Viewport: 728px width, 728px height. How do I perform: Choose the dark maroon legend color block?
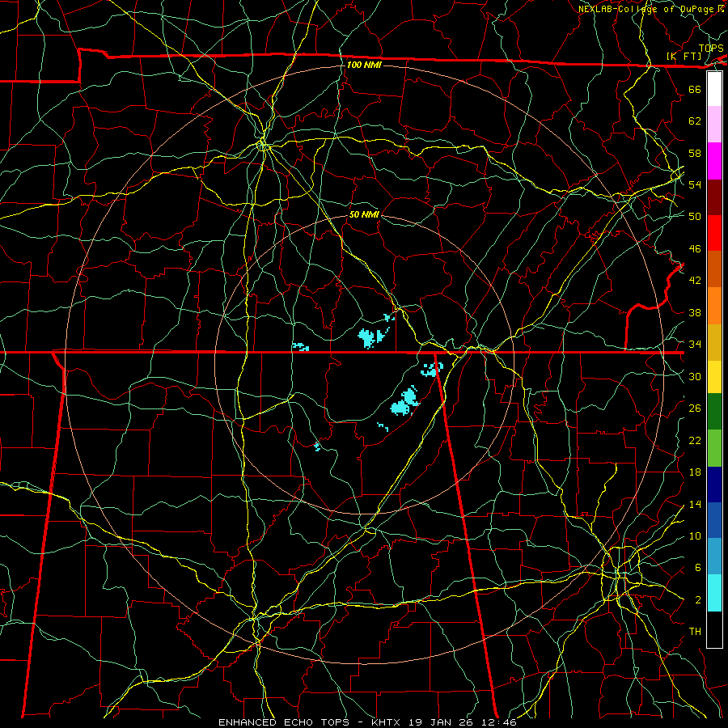[x=714, y=197]
